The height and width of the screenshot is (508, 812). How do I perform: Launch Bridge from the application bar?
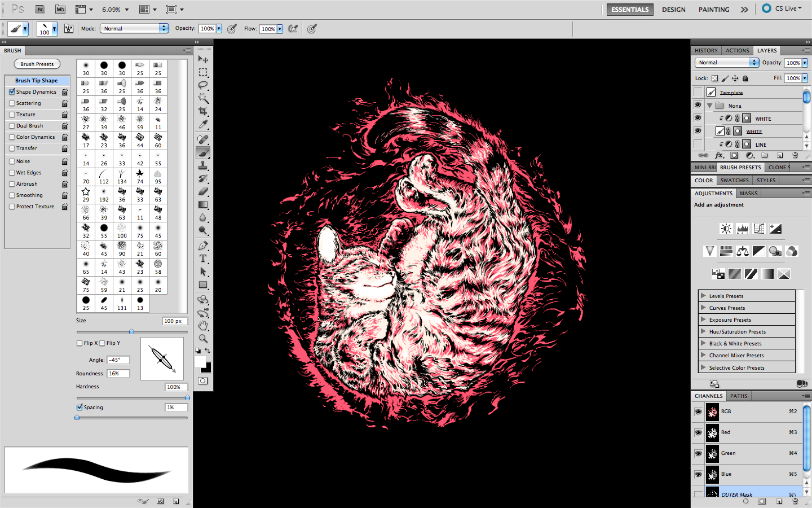tap(40, 9)
